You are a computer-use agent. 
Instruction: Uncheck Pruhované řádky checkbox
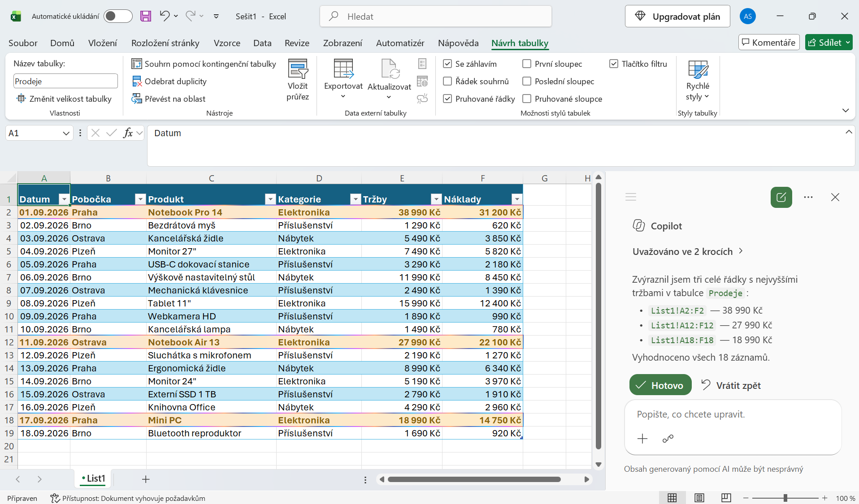(x=447, y=99)
